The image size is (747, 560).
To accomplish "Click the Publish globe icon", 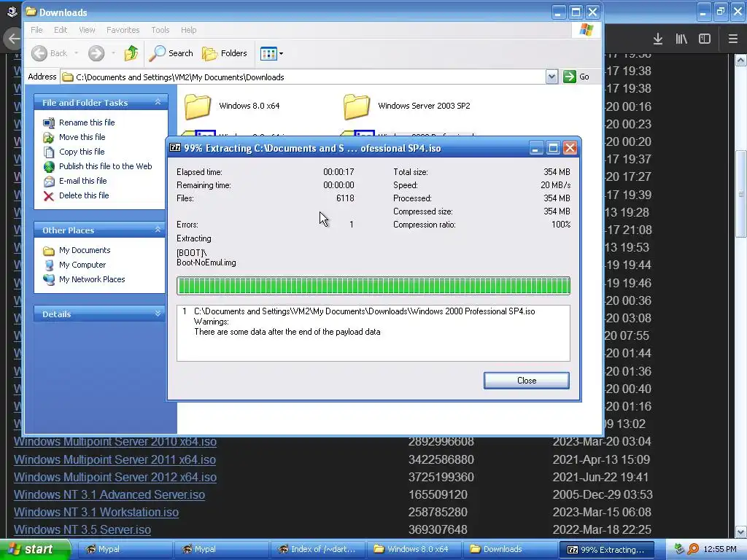I will 49,167.
